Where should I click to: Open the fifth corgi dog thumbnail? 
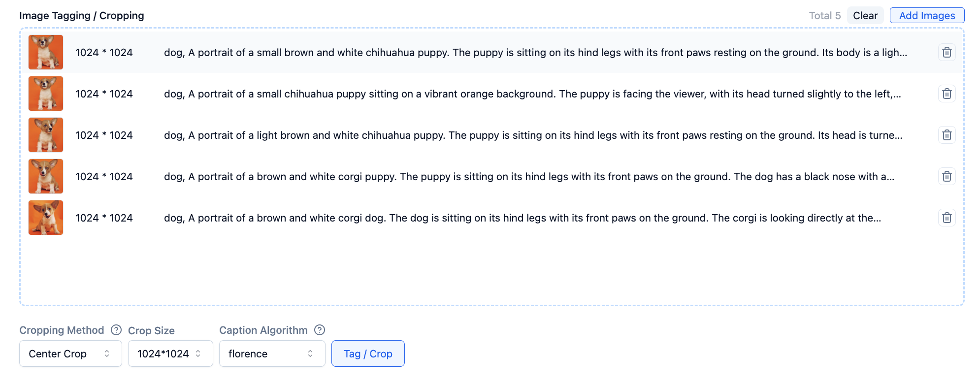(x=46, y=218)
